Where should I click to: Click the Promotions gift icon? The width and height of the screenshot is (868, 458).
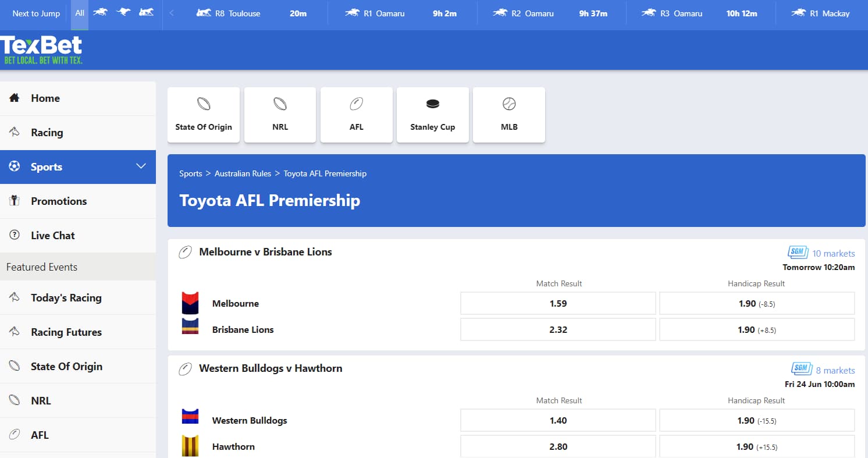tap(15, 201)
